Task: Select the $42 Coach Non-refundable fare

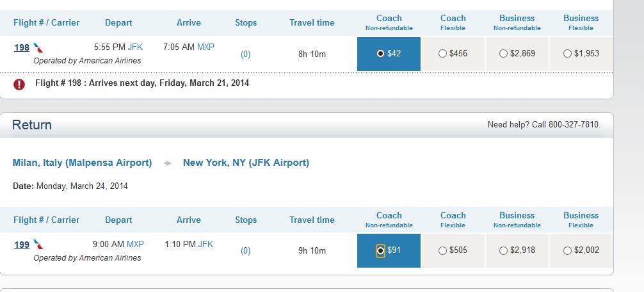Action: point(380,53)
